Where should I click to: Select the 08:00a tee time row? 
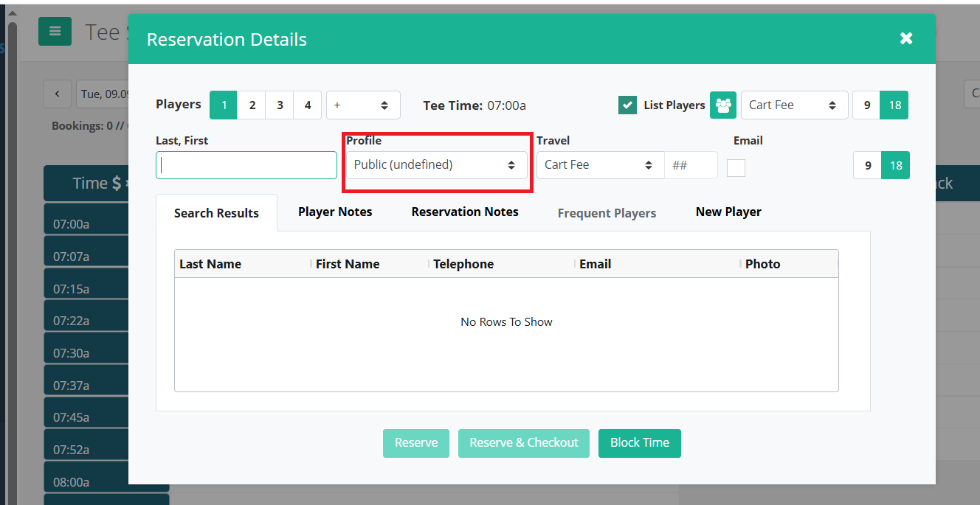pyautogui.click(x=86, y=477)
